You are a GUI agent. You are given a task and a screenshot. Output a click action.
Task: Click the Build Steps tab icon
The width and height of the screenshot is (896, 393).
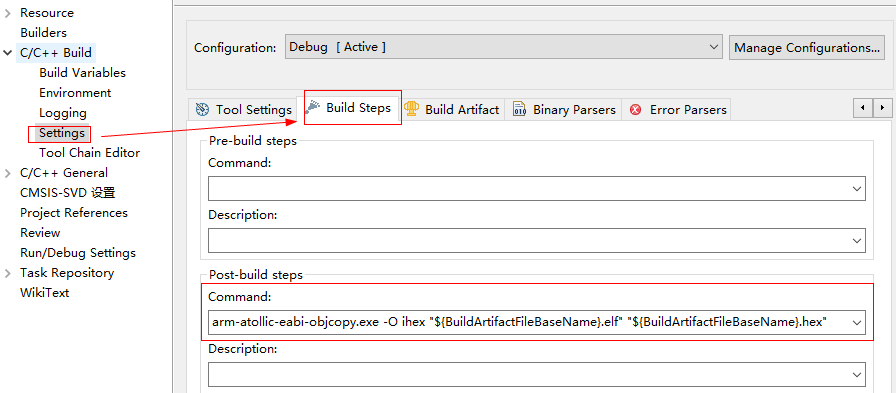click(x=313, y=107)
